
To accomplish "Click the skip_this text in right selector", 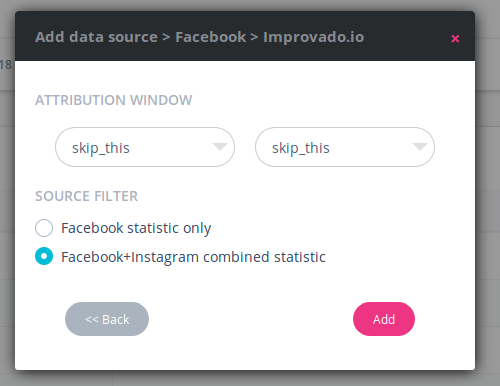I will pos(301,148).
